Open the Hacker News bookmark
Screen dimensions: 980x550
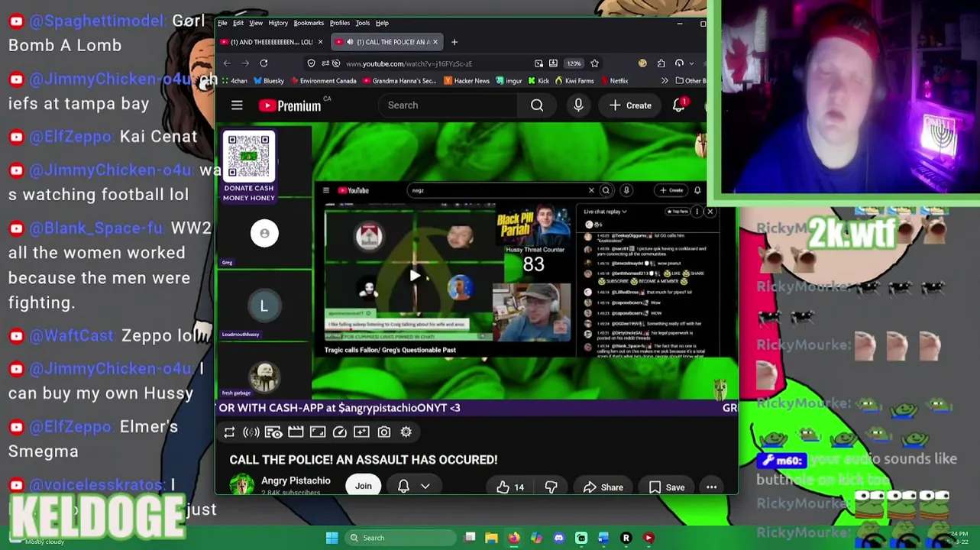[x=467, y=81]
